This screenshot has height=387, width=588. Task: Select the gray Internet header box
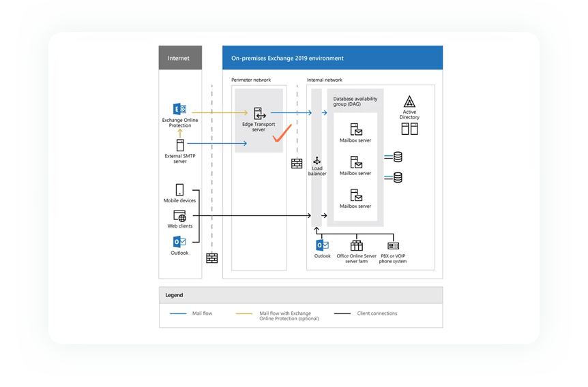tap(180, 58)
